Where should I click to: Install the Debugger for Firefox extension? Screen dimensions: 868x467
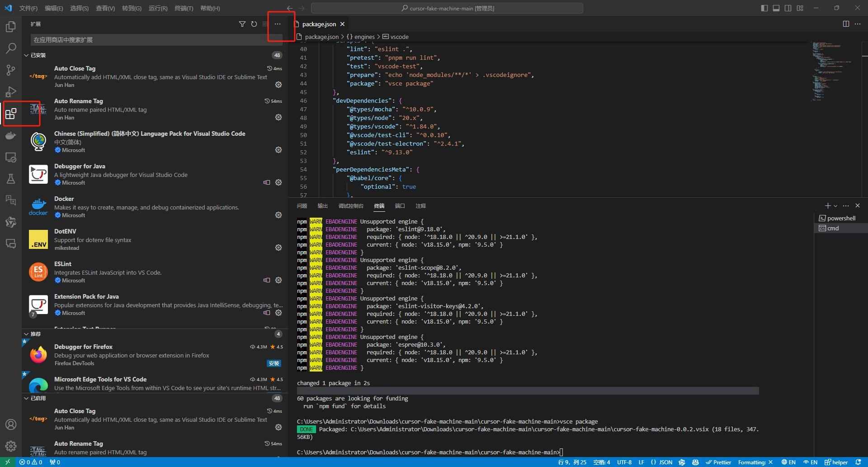[x=274, y=363]
